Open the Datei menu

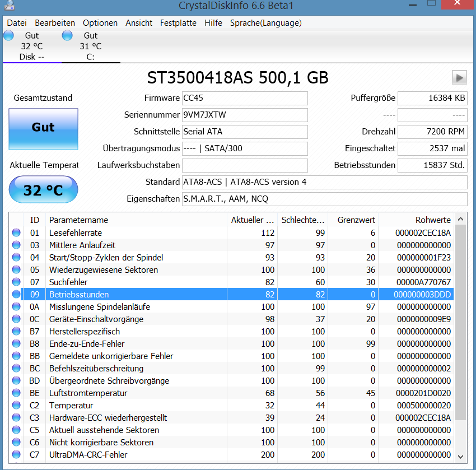(17, 23)
